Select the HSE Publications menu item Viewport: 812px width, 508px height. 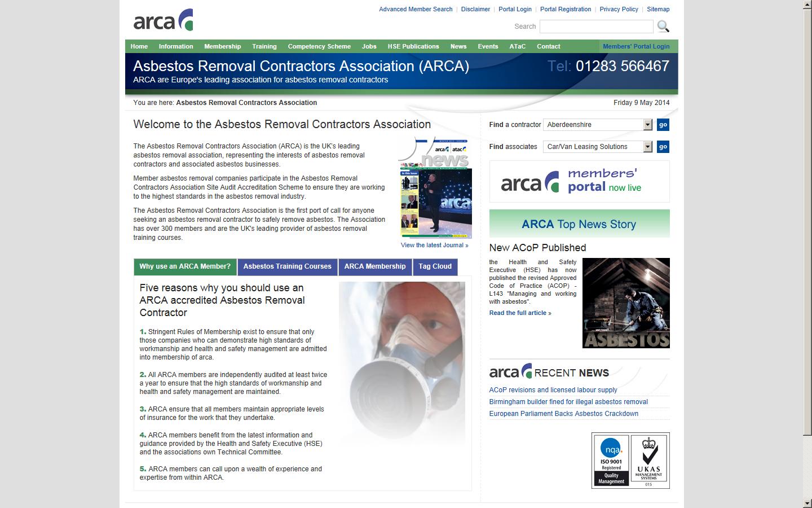point(413,46)
